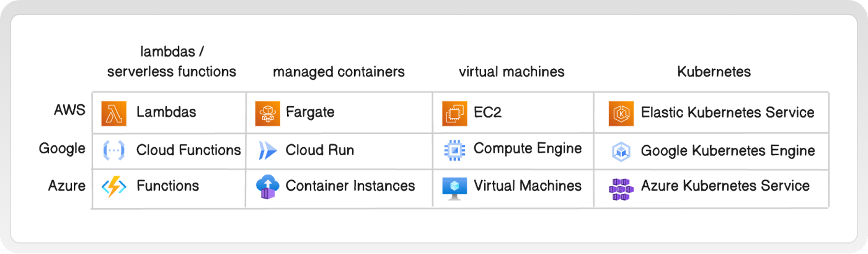Screen dimensions: 868x254
Task: Click the Azure Functions lightning icon
Action: (114, 186)
